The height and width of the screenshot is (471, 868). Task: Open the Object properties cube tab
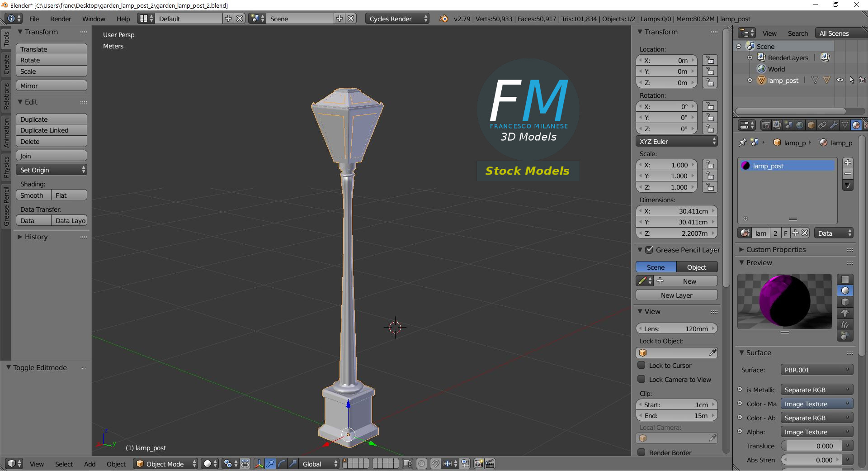811,125
